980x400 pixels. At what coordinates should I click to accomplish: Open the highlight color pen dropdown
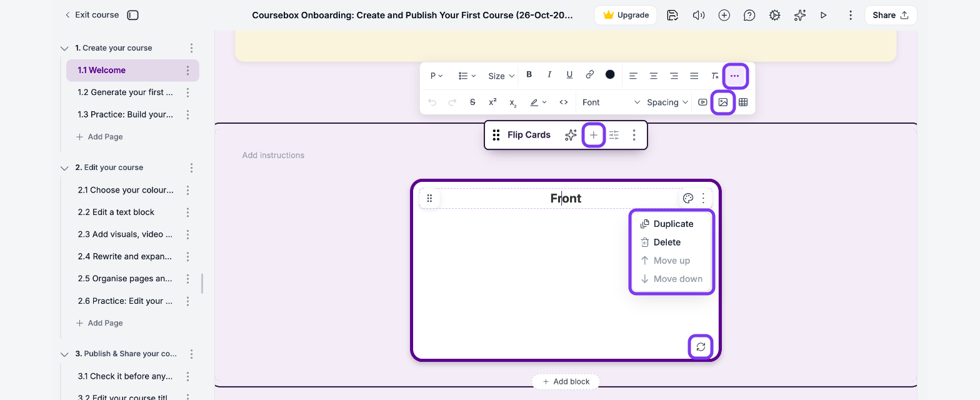(538, 102)
